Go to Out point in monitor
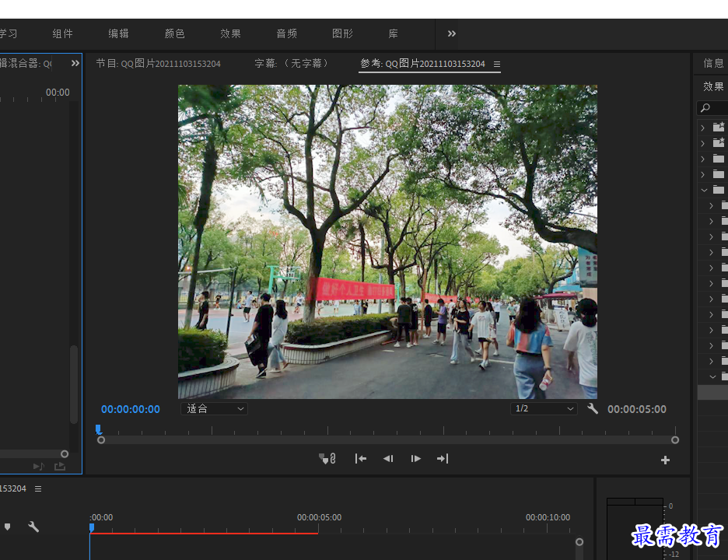The width and height of the screenshot is (728, 560). tap(443, 459)
